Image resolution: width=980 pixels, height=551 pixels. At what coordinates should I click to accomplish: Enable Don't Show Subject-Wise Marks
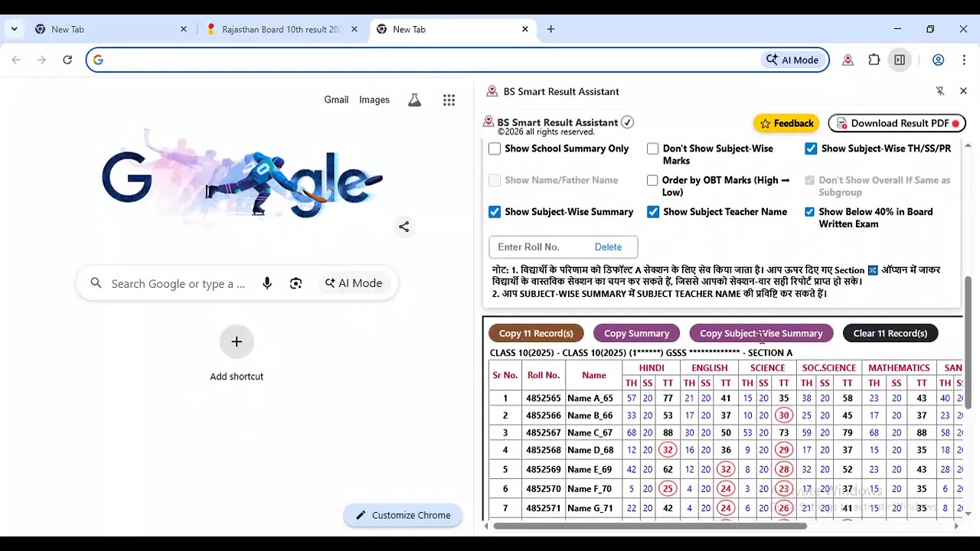pos(652,148)
